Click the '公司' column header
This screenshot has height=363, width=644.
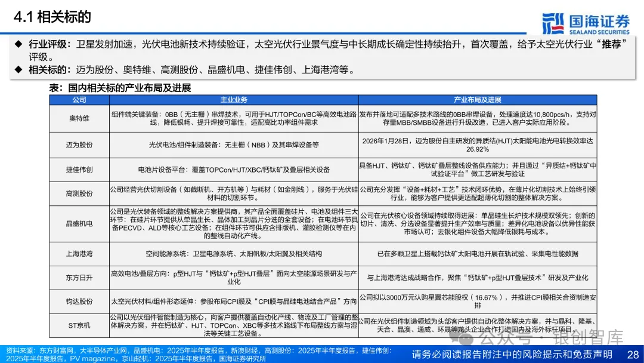(79, 100)
